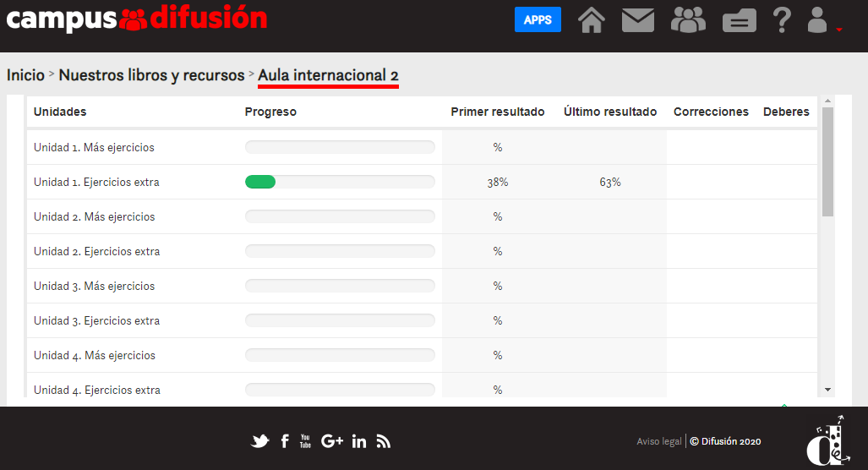The image size is (868, 470).
Task: Click the folder briefcase icon in header
Action: 739,21
